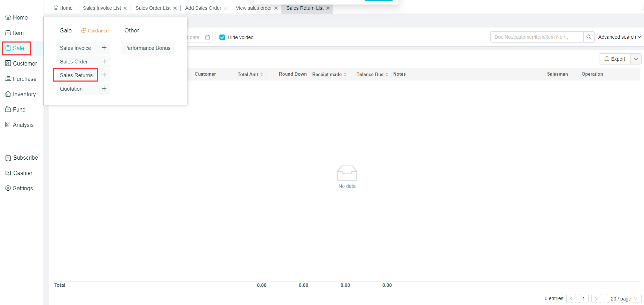Screen dimensions: 644x305
Task: Click the document search input field
Action: click(x=536, y=37)
